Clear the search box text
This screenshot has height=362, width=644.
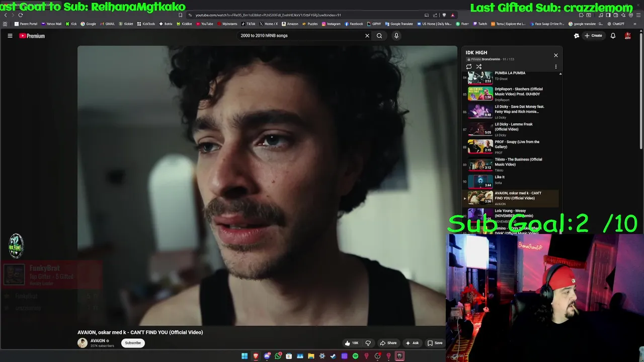367,36
